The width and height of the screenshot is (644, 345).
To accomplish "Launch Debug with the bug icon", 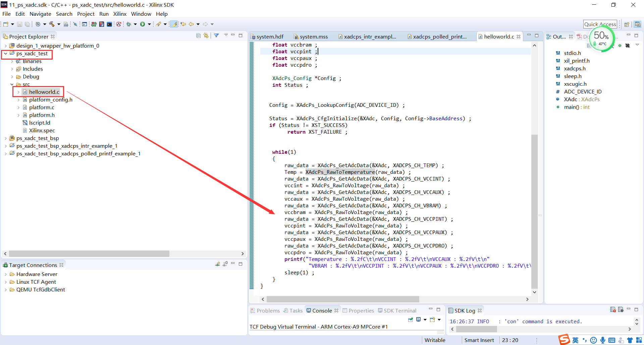I will coord(128,24).
